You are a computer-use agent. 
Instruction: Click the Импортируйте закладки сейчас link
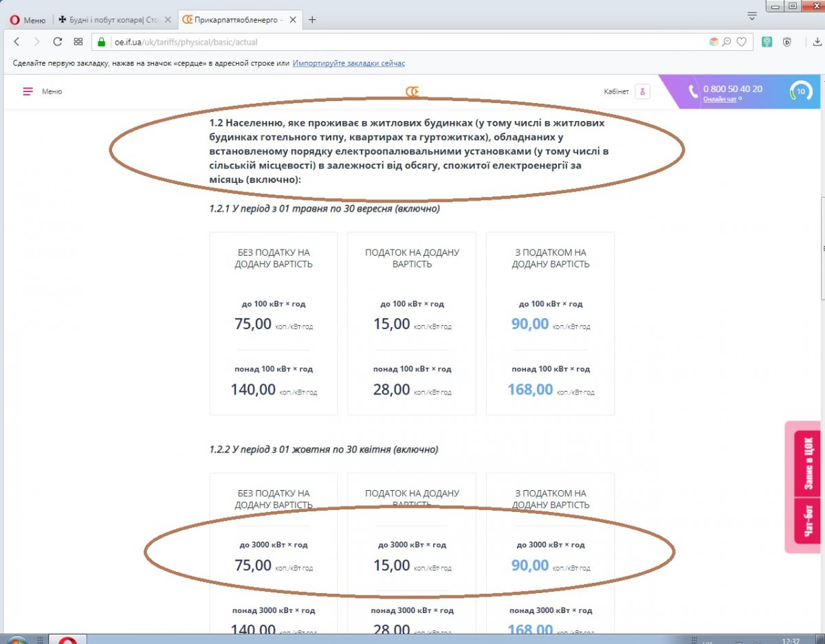349,63
